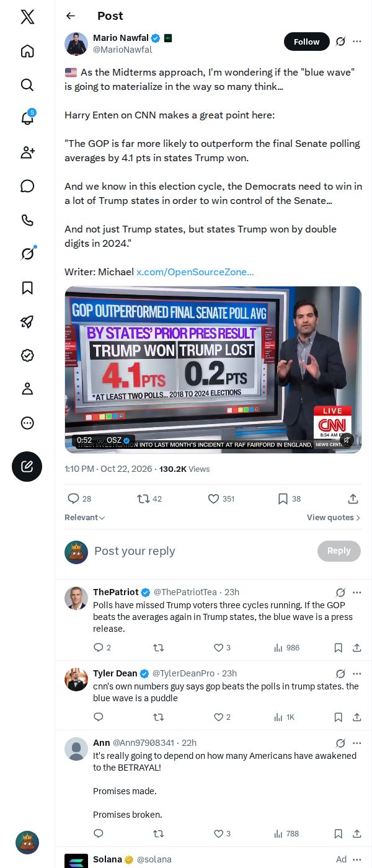Go back using the arrow icon
This screenshot has width=372, height=868.
click(x=71, y=16)
